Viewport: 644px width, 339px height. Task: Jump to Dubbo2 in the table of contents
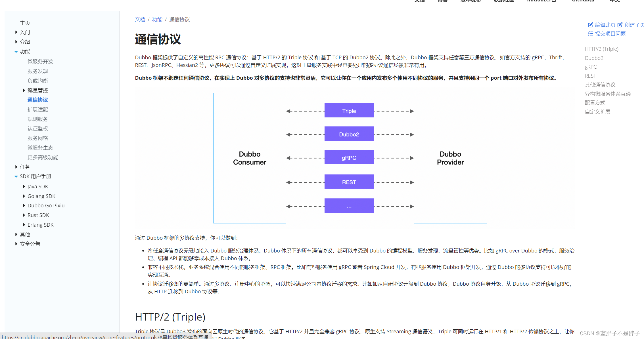click(594, 58)
